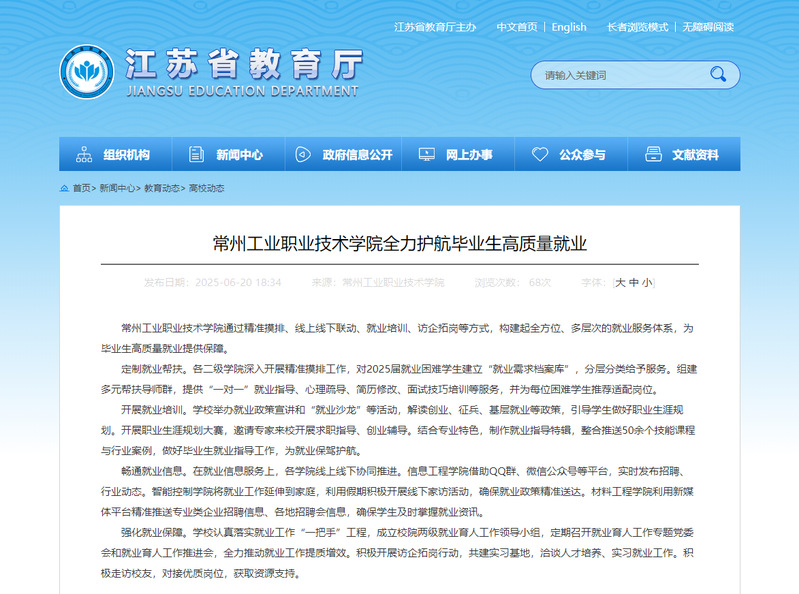
Task: Click the 文献资料 printer icon
Action: (x=653, y=155)
